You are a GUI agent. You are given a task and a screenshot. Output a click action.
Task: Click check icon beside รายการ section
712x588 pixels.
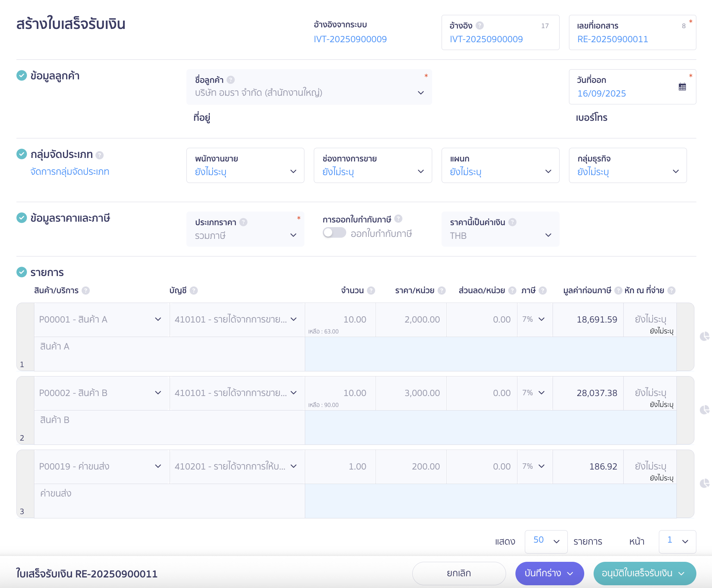tap(21, 272)
